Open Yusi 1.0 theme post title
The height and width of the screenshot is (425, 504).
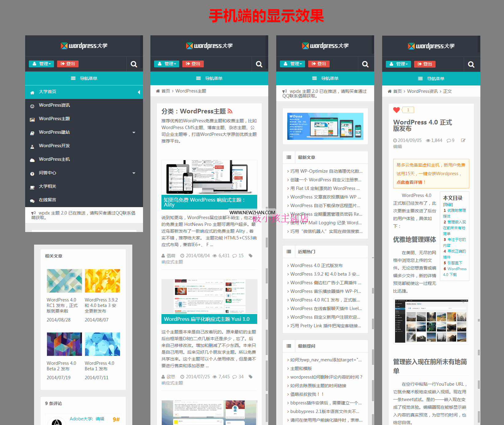[x=209, y=319]
